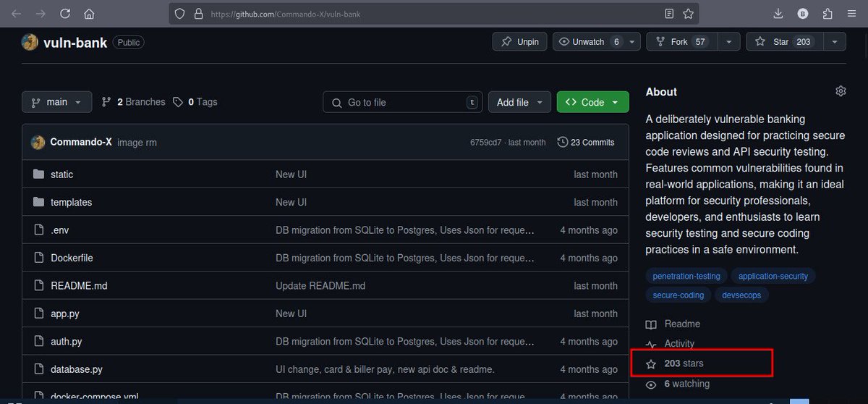Open the Update README.md commit message

point(320,286)
